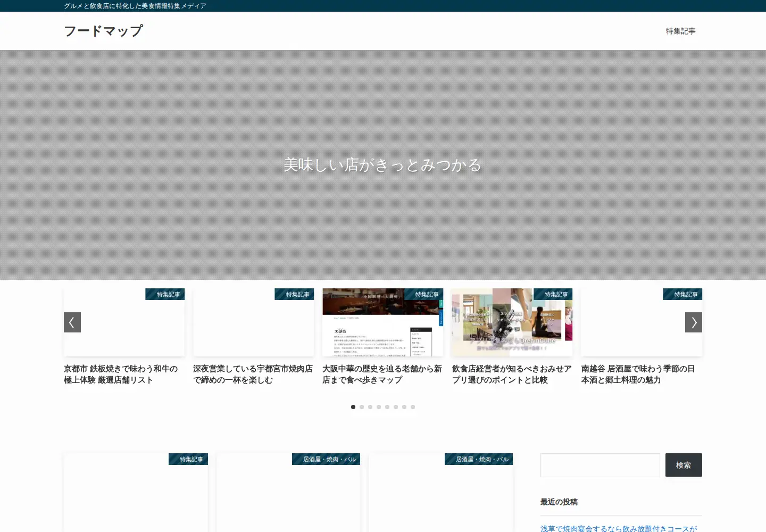Open the 特集記事 menu in header
This screenshot has height=532, width=766.
tap(680, 31)
